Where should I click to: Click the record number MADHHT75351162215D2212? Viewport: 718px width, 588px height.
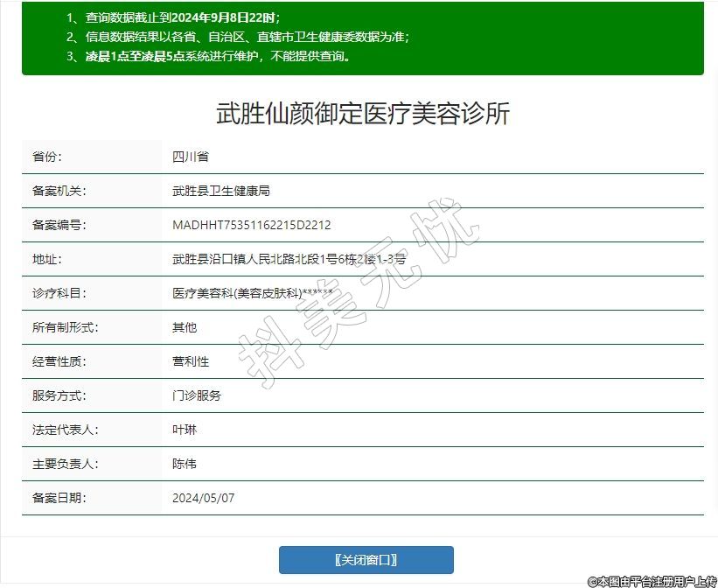coord(252,225)
